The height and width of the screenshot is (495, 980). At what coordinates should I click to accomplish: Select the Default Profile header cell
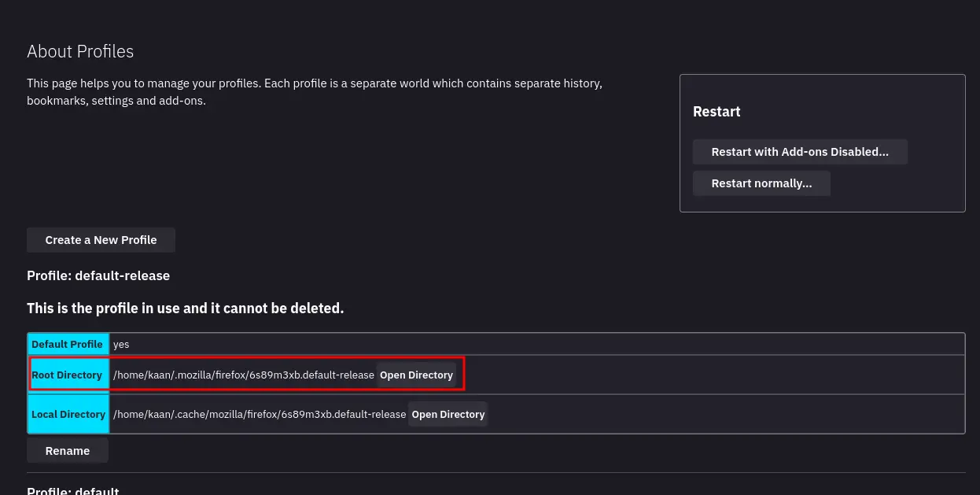[x=68, y=344]
